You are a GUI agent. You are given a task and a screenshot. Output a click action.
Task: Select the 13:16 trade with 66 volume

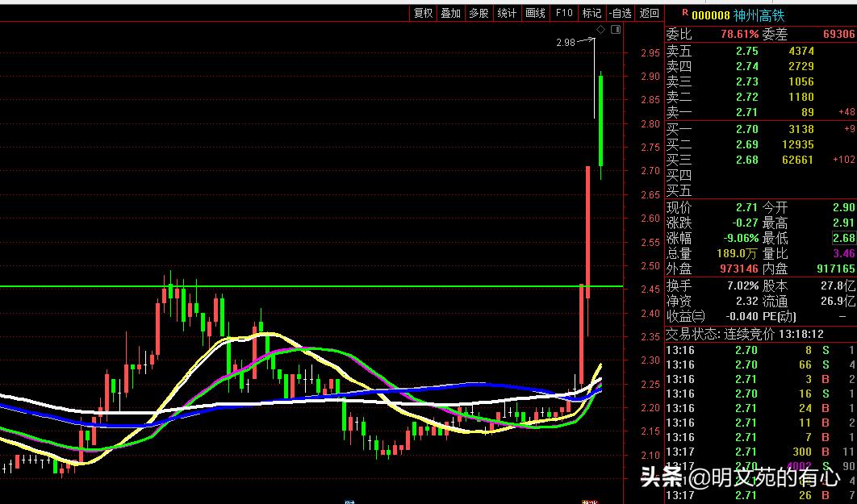(x=761, y=364)
